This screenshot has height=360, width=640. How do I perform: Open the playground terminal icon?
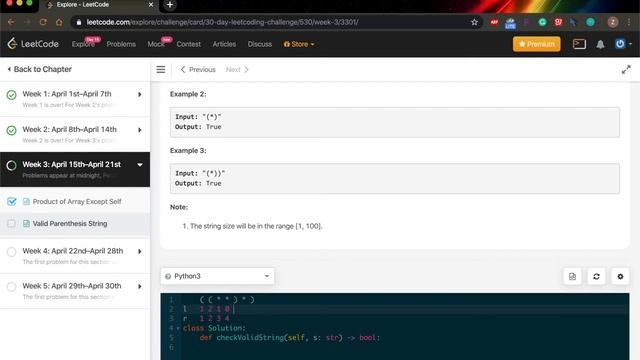pos(579,44)
